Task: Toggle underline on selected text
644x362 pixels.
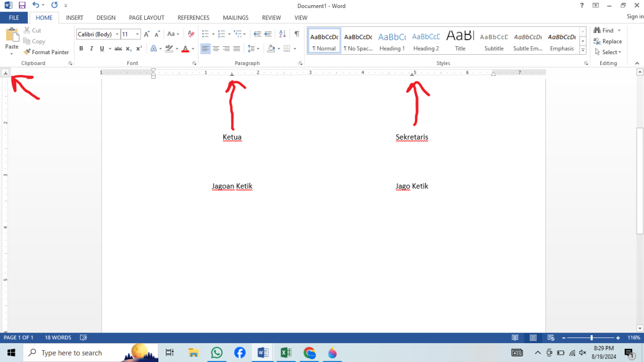Action: (x=101, y=48)
